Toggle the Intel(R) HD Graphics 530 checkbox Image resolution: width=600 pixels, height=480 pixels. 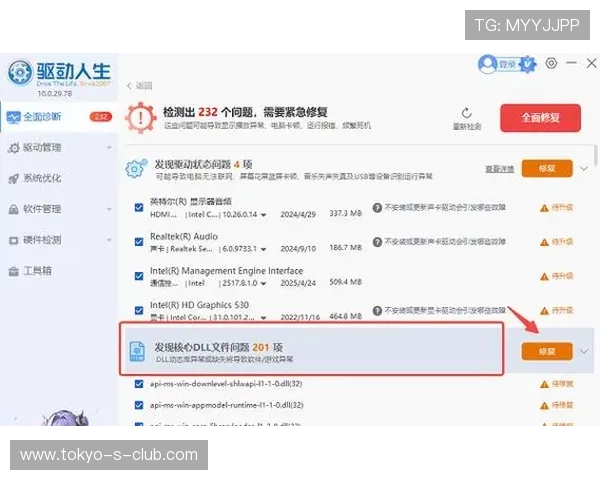(x=139, y=310)
